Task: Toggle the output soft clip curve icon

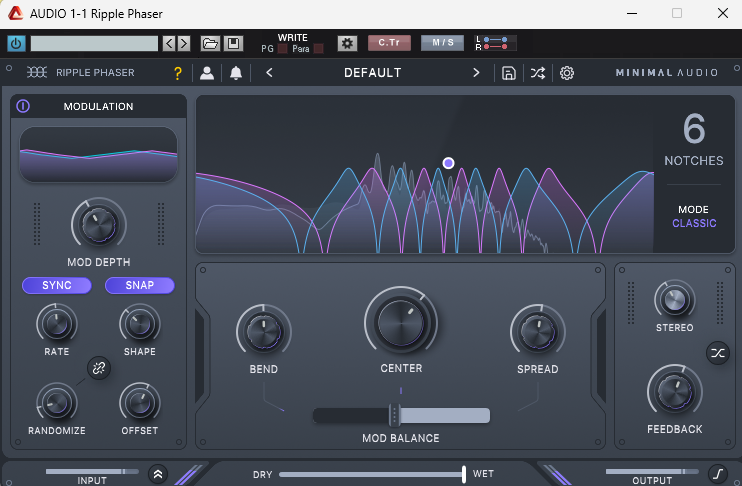Action: pyautogui.click(x=718, y=474)
